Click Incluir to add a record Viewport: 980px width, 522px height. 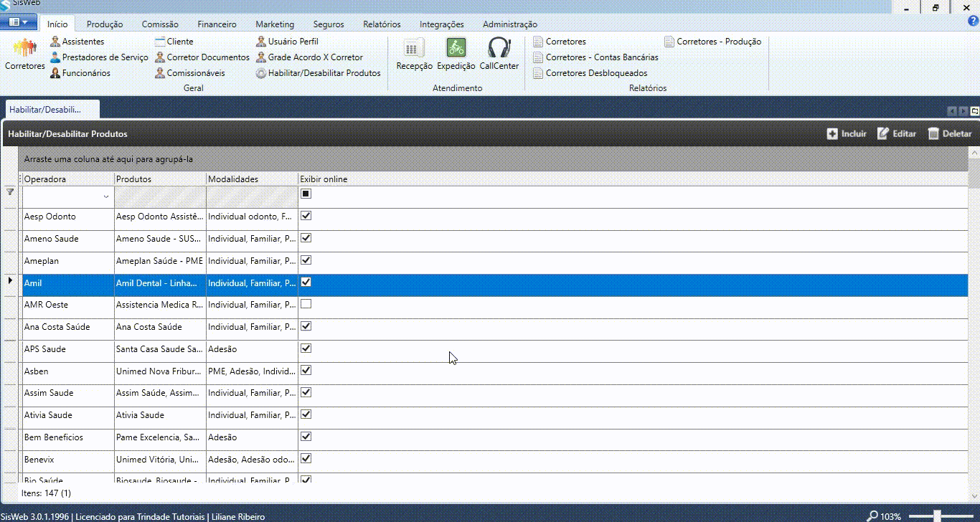click(847, 134)
